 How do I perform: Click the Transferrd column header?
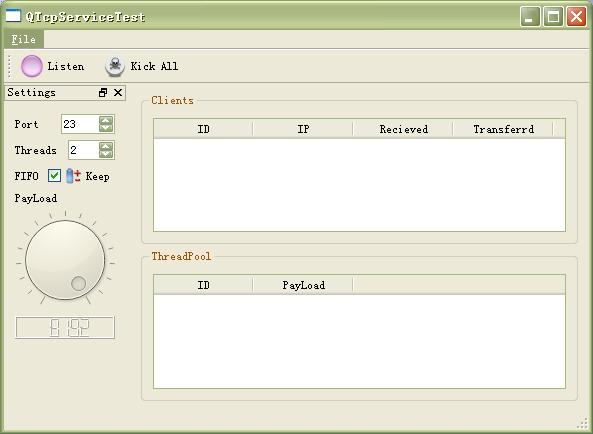click(503, 129)
